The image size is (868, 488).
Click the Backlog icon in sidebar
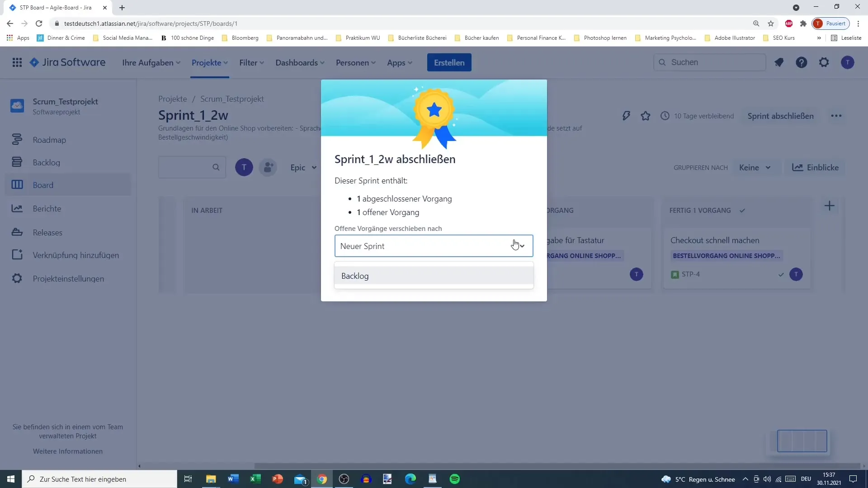coord(17,162)
